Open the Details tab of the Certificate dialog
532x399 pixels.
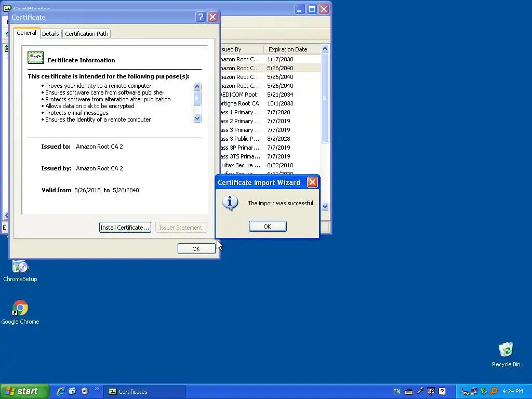click(x=50, y=34)
